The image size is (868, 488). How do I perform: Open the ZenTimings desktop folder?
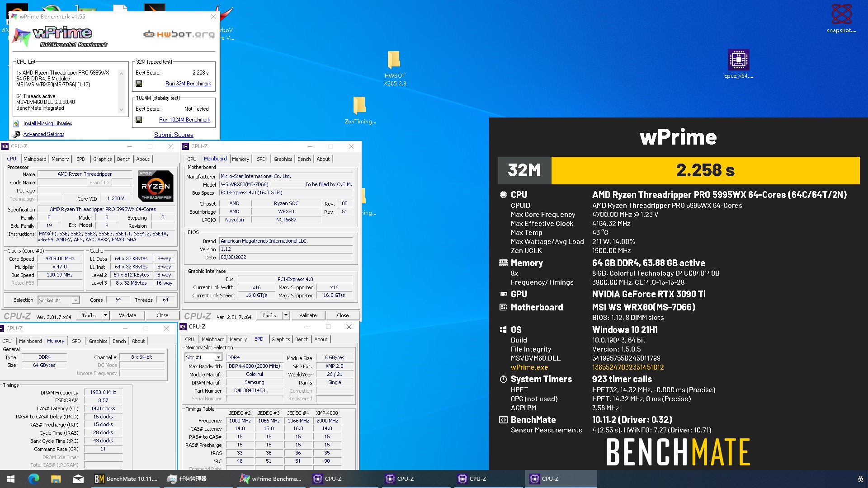(360, 110)
